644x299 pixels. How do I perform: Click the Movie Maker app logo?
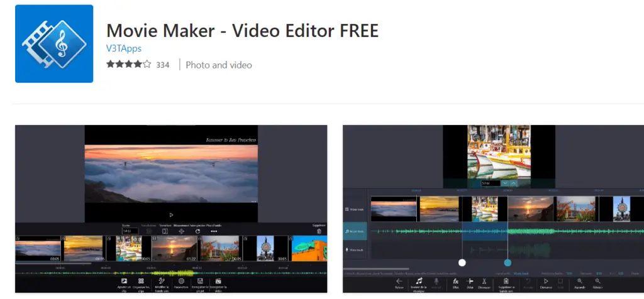coord(54,43)
